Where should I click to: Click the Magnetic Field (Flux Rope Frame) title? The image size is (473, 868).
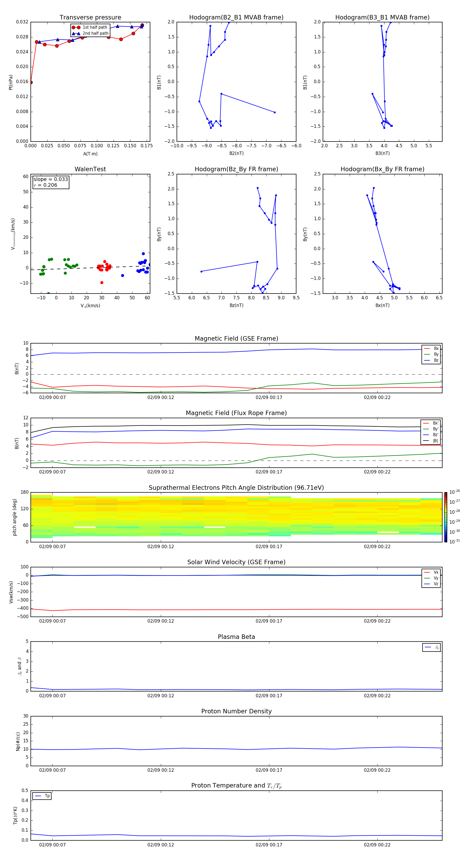tap(236, 413)
